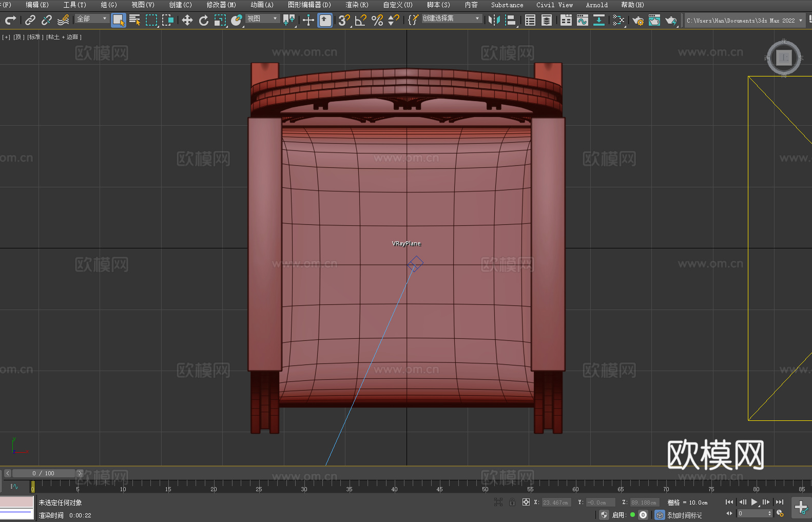
Task: Toggle Window/Crossing selection mode
Action: click(168, 20)
